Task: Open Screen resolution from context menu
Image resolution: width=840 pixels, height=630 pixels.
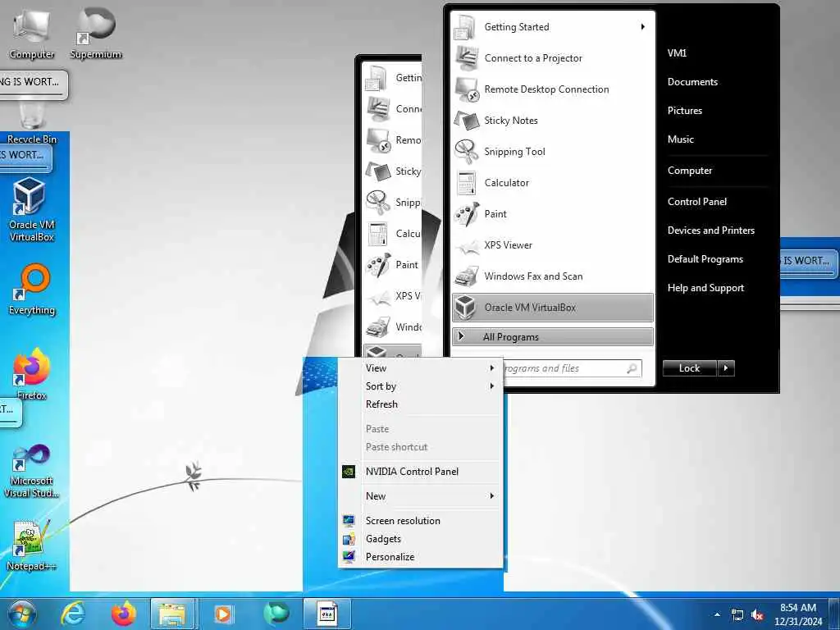Action: tap(421, 521)
